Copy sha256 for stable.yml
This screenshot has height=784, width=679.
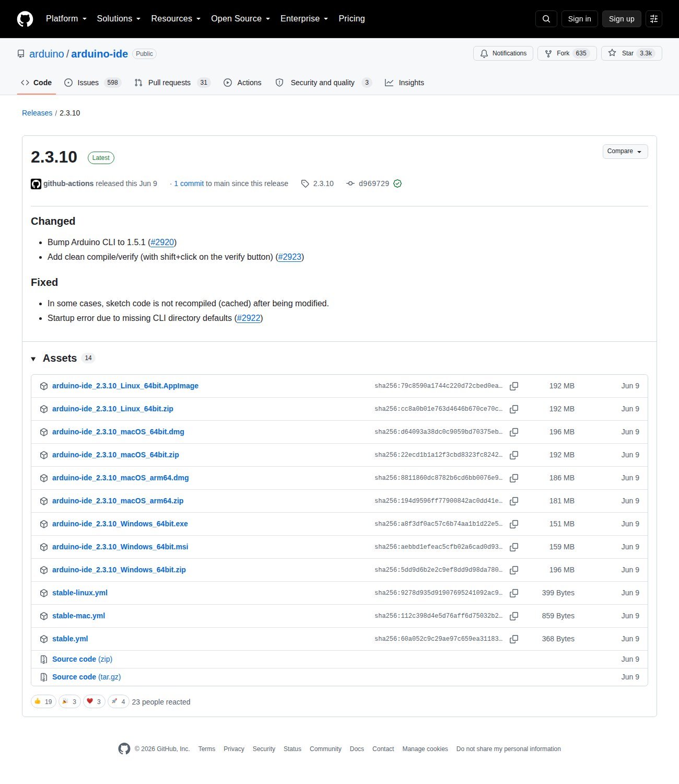tap(514, 639)
